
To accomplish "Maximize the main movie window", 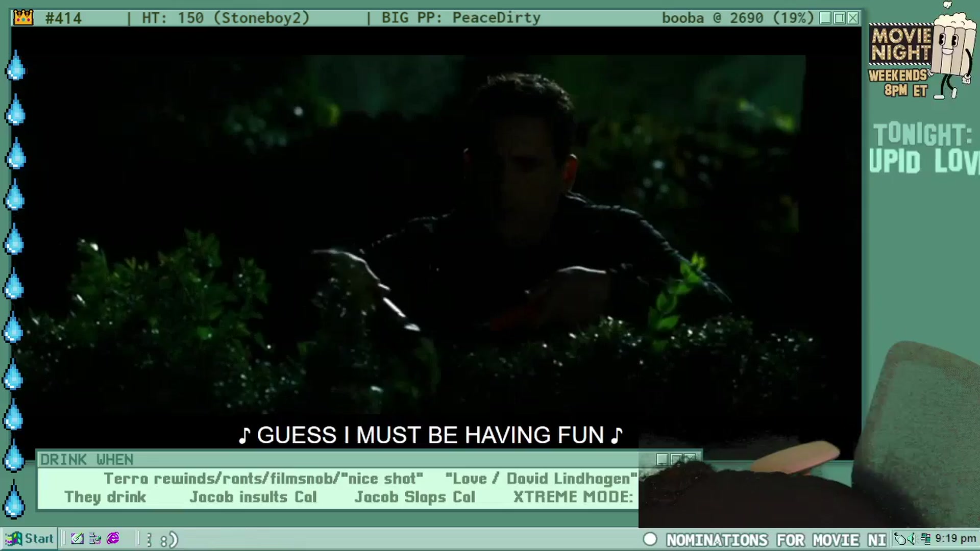I will click(x=839, y=18).
